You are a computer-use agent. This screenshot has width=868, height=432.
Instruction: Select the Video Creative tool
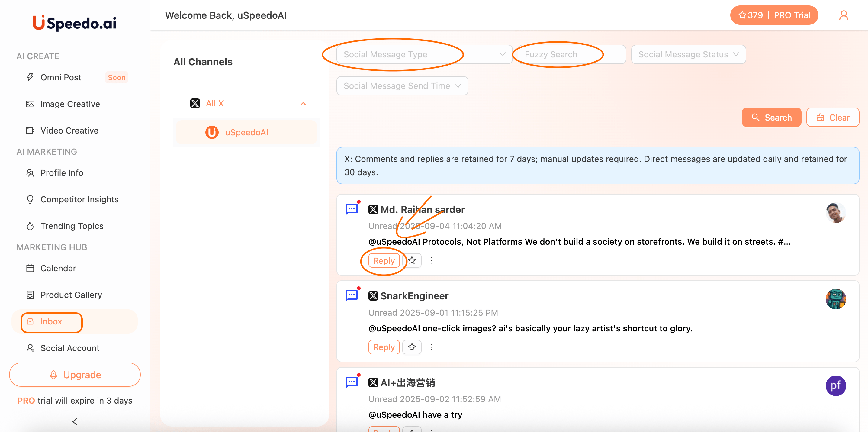click(69, 131)
